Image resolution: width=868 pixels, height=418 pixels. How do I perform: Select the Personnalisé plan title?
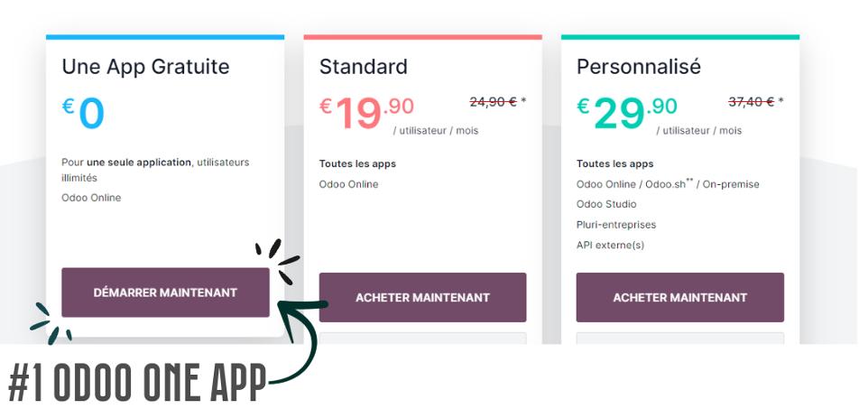coord(638,67)
